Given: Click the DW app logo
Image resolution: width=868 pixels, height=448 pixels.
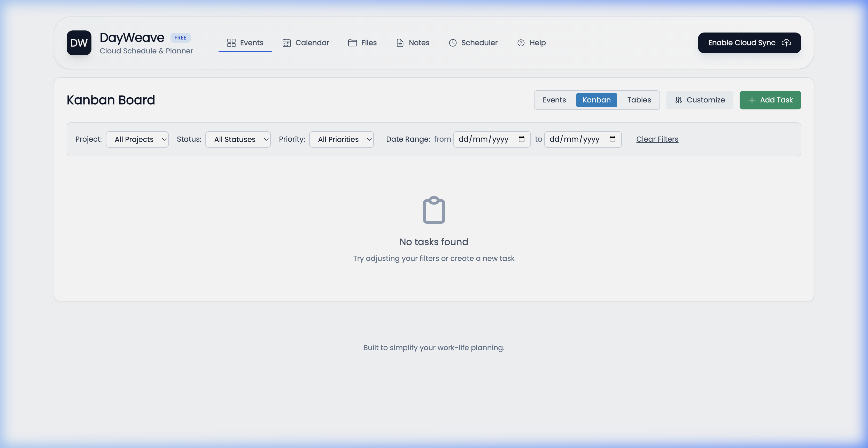Looking at the screenshot, I should pos(79,43).
